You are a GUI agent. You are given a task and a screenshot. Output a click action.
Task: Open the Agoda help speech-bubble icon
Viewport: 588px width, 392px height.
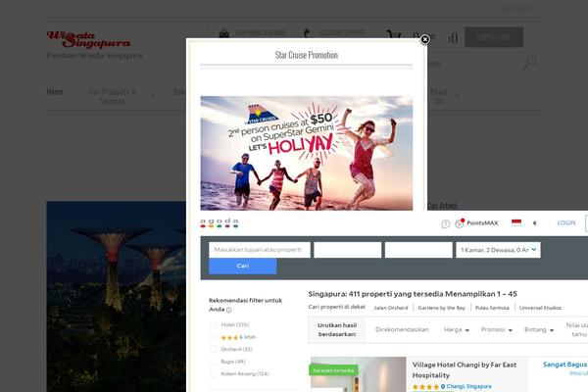tap(445, 224)
